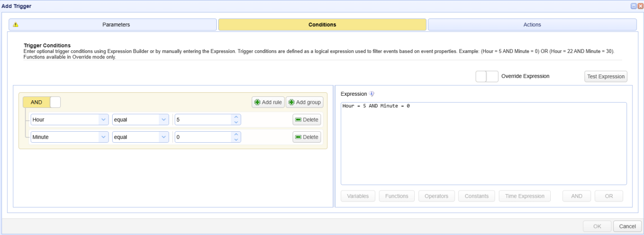Click the Expression info icon

pos(371,94)
